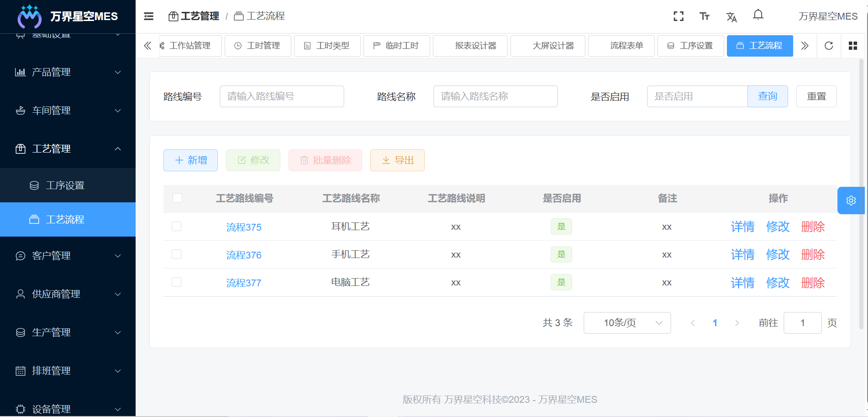Open the 10条/页 page size dropdown
This screenshot has height=417, width=868.
(627, 323)
